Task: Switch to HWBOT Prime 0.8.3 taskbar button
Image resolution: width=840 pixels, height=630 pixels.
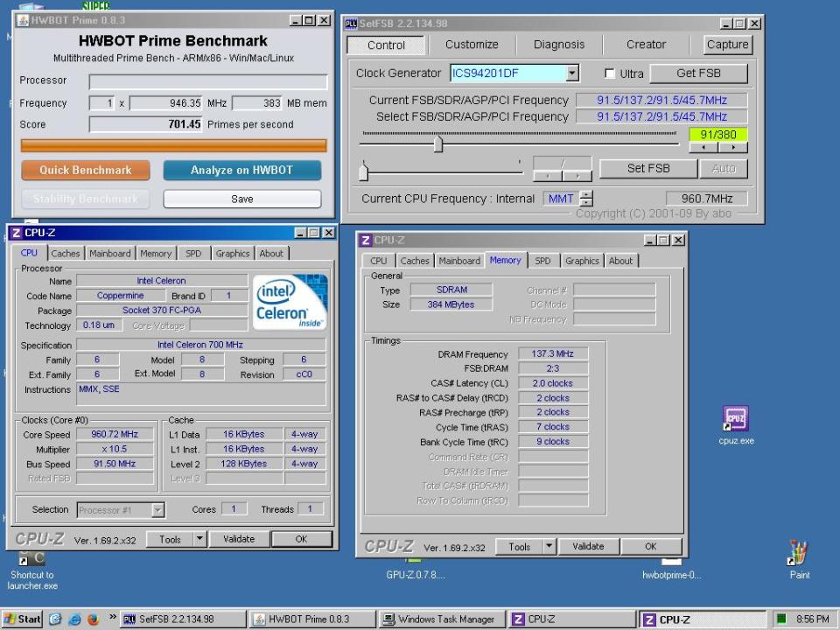Action: 313,619
